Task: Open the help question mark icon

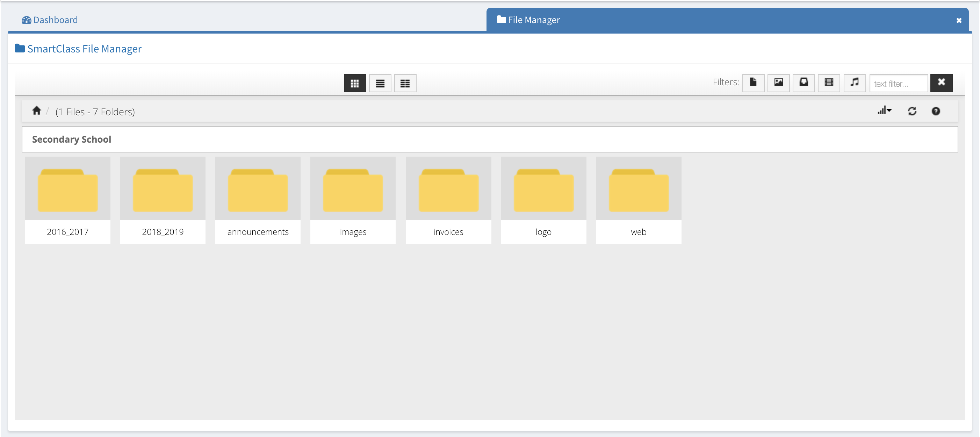Action: [936, 111]
